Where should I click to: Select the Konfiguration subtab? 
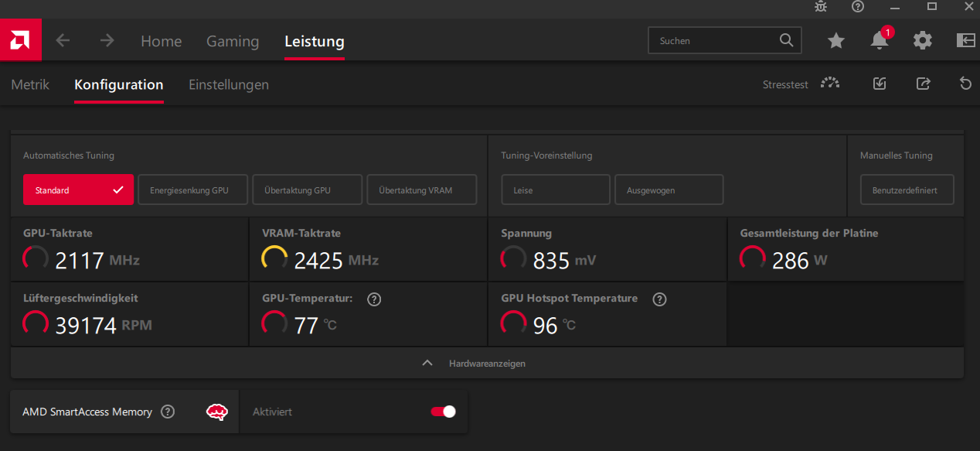point(119,84)
